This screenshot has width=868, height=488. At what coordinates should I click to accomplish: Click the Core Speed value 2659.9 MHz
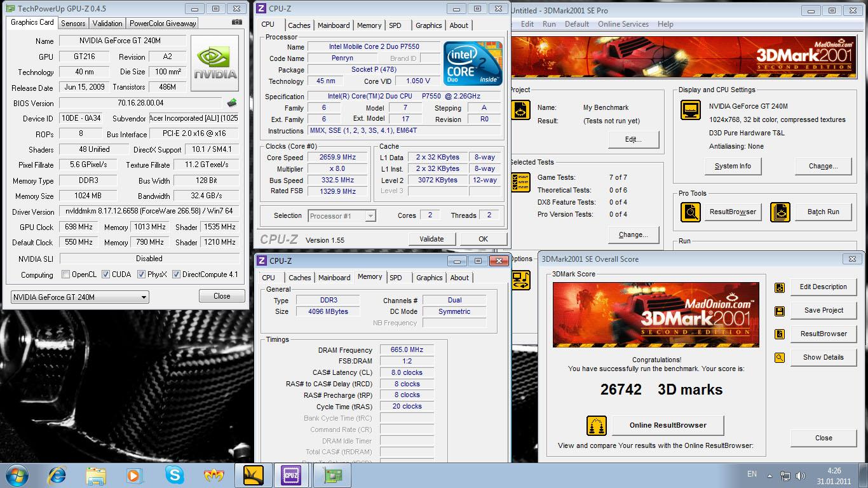pos(337,157)
